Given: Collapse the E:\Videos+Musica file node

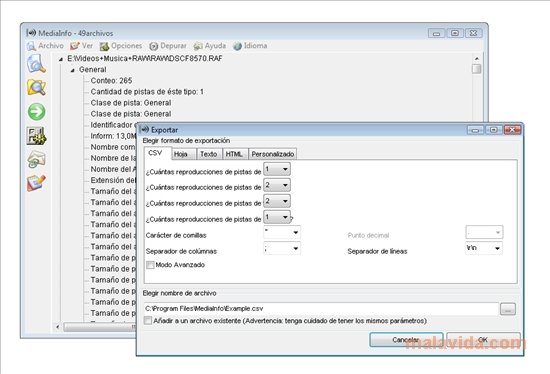Looking at the screenshot, I should coord(61,59).
